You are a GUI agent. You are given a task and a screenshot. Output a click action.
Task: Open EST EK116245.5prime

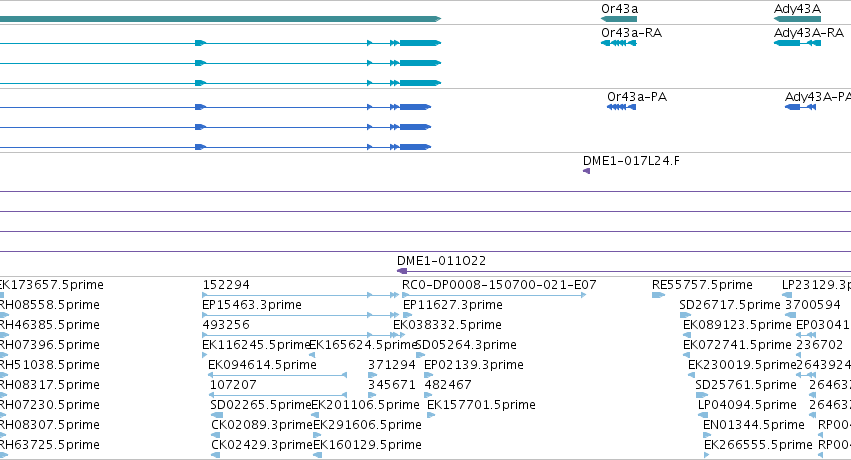tap(256, 345)
